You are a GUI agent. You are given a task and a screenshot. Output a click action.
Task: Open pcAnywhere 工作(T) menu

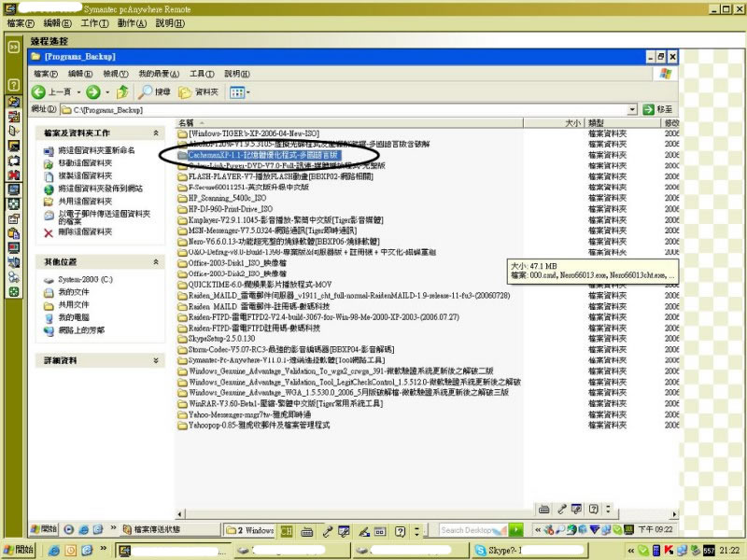coord(94,23)
